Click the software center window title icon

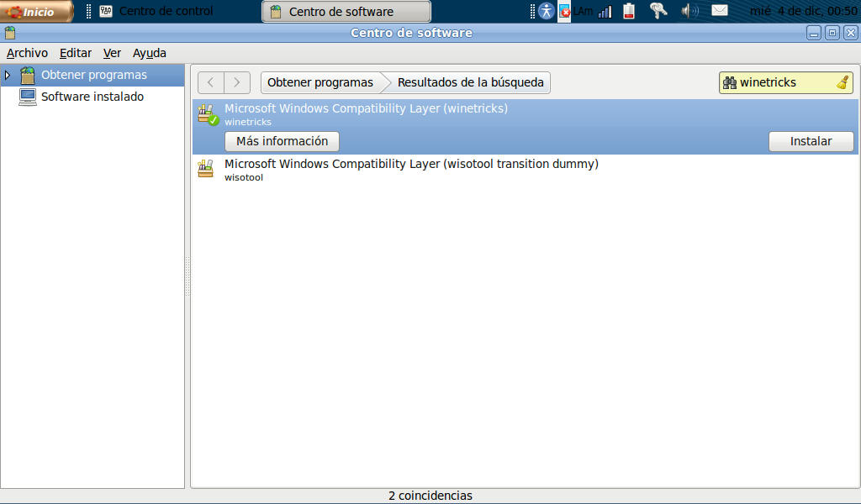pyautogui.click(x=10, y=33)
